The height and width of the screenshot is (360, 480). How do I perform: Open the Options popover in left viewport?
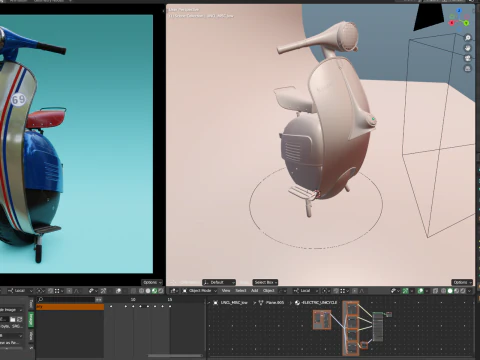tap(152, 282)
